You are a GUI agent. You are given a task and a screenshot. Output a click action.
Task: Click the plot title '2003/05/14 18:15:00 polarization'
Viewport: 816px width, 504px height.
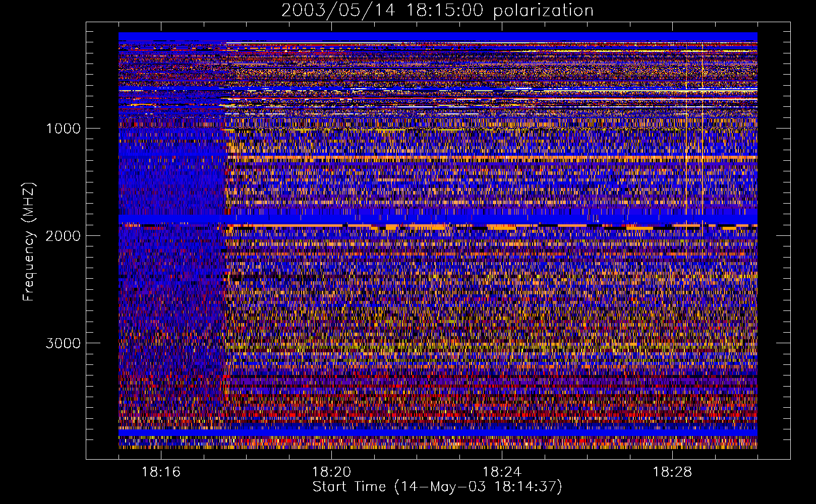pyautogui.click(x=437, y=10)
